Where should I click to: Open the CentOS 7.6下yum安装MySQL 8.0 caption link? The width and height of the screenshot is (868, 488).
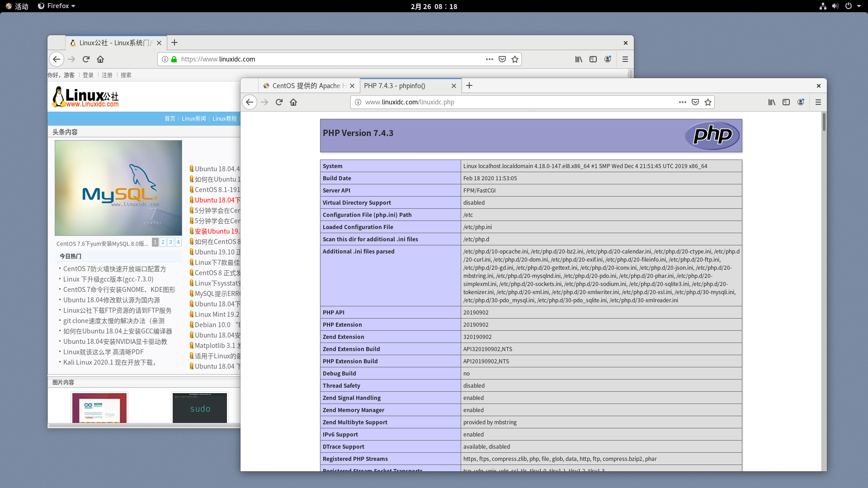point(102,244)
